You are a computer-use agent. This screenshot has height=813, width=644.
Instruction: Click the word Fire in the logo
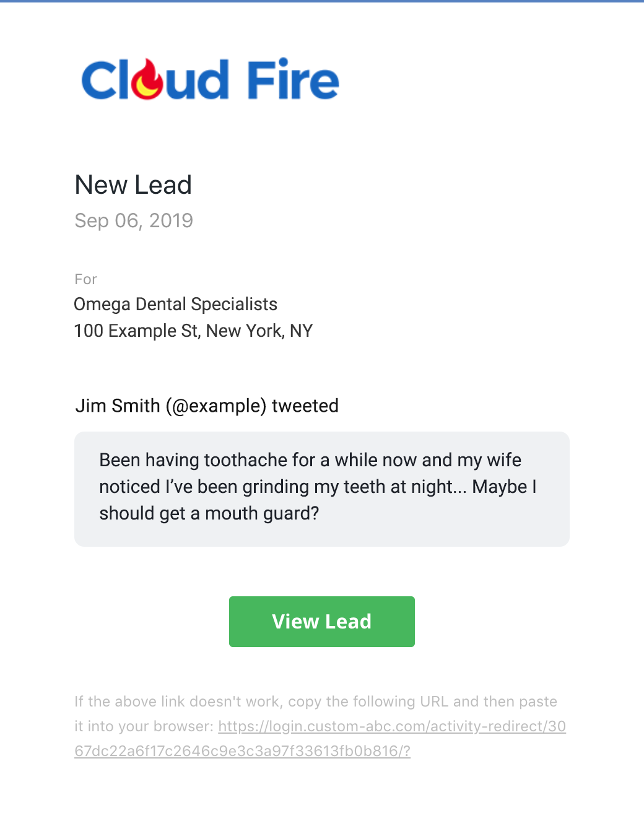coord(294,79)
